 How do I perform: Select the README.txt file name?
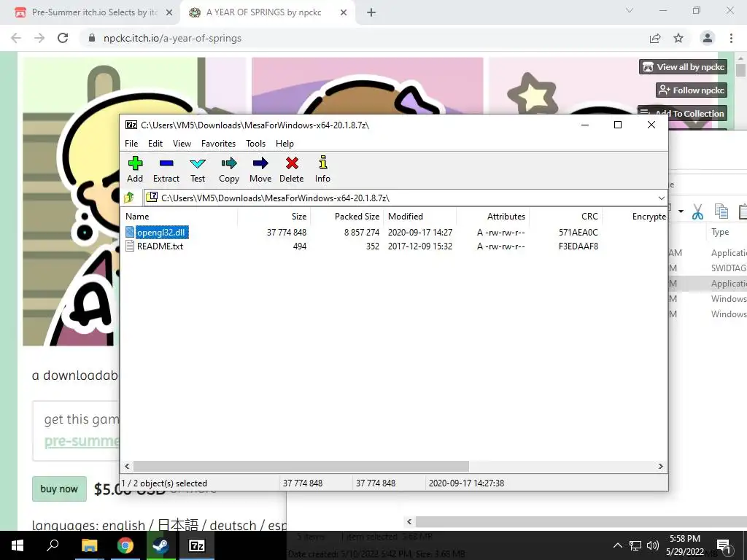[160, 246]
